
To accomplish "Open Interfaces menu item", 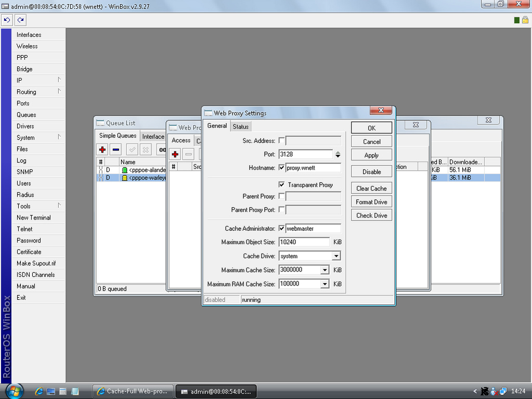I will 38,35.
